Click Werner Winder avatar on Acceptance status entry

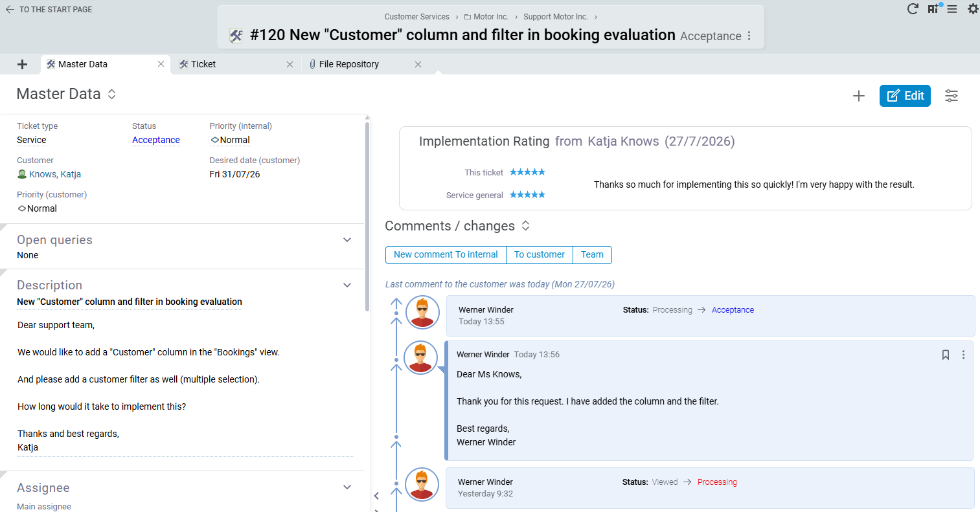click(422, 312)
